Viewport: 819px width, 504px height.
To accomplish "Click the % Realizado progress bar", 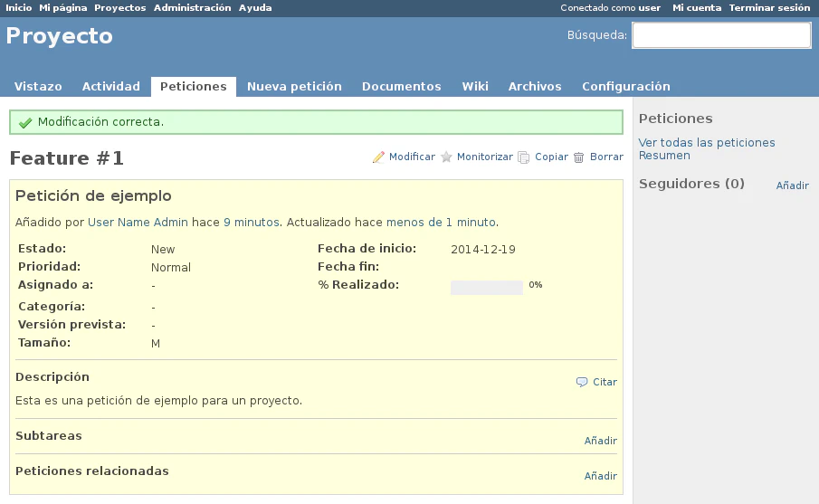I will pos(487,288).
